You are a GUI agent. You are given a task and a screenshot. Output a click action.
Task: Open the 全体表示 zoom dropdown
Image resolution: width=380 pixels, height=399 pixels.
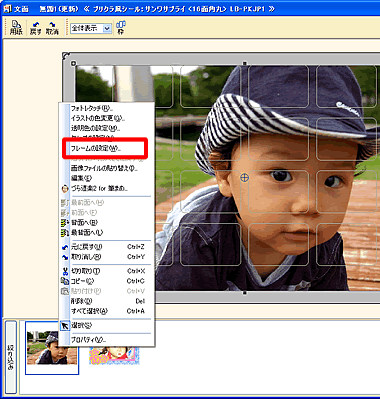point(107,28)
